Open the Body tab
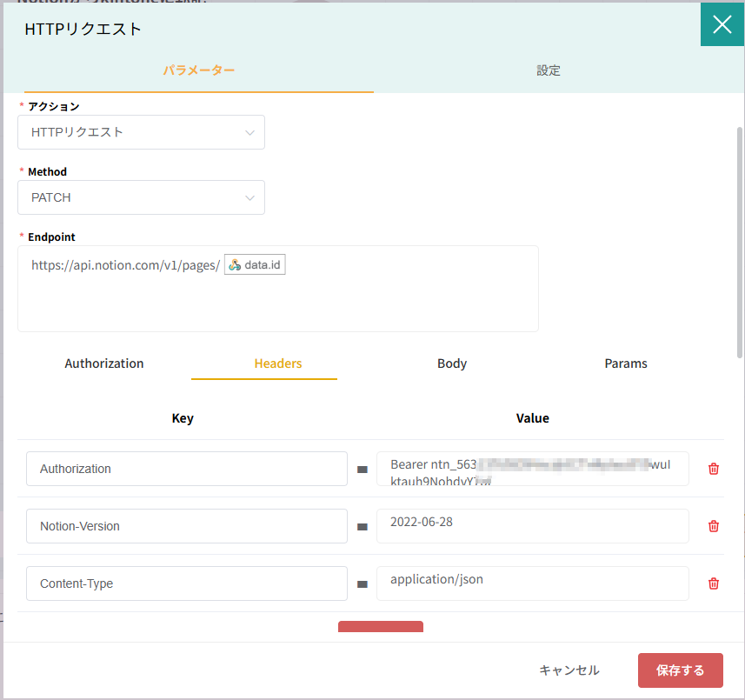Screen dimensions: 745x700 click(x=452, y=363)
